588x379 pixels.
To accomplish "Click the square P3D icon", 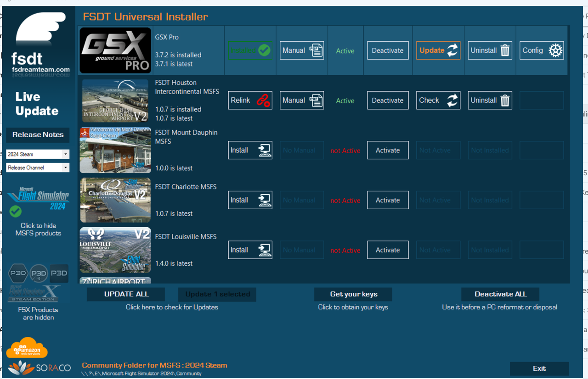I will 59,273.
